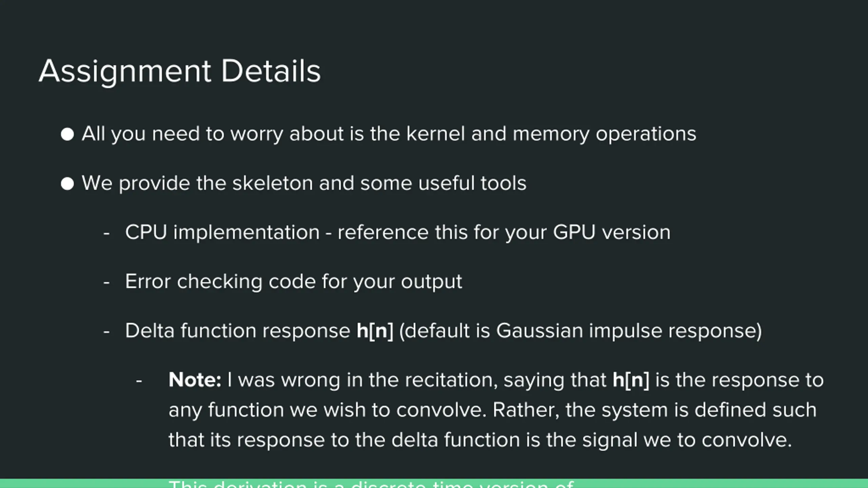Click the bold "Note:" label
This screenshot has height=488, width=868.
click(x=195, y=380)
